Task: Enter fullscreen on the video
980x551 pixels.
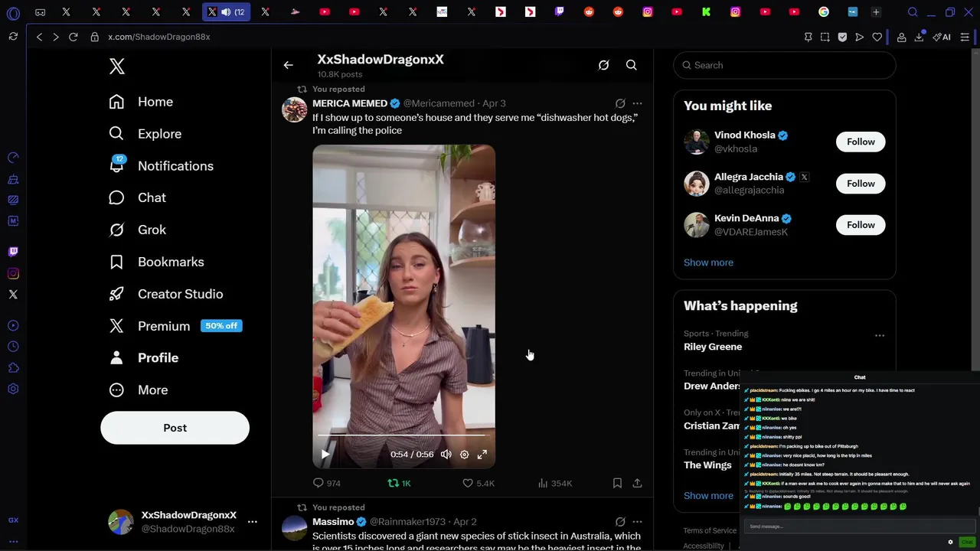Action: [482, 454]
